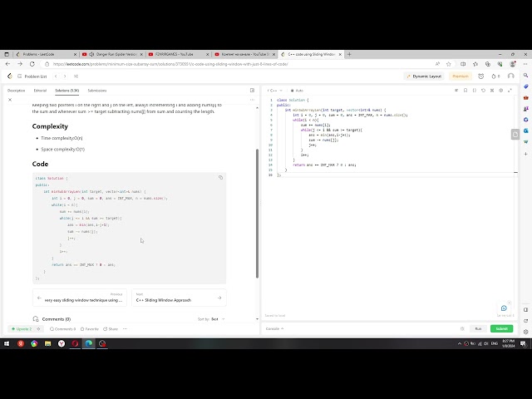The height and width of the screenshot is (399, 532).
Task: Click the notes icon at editor right edge
Action: (515, 135)
